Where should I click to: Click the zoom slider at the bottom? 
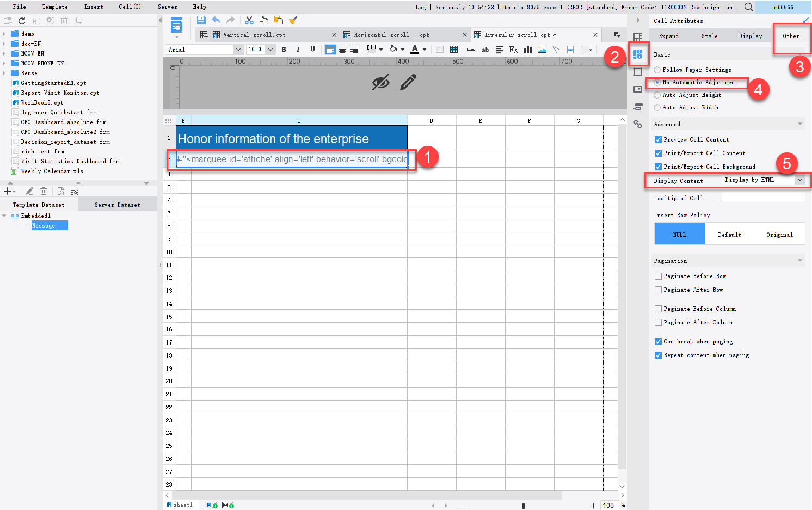click(524, 506)
